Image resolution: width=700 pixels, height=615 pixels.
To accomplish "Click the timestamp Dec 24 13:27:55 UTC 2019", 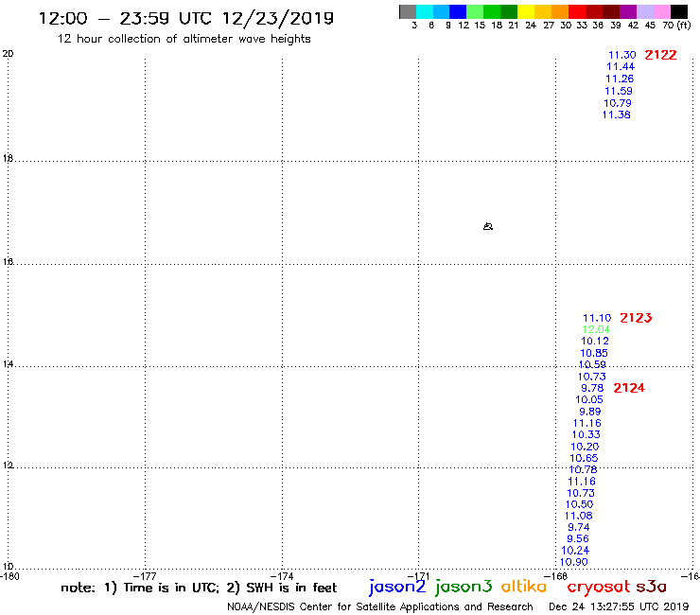I will coord(619,607).
